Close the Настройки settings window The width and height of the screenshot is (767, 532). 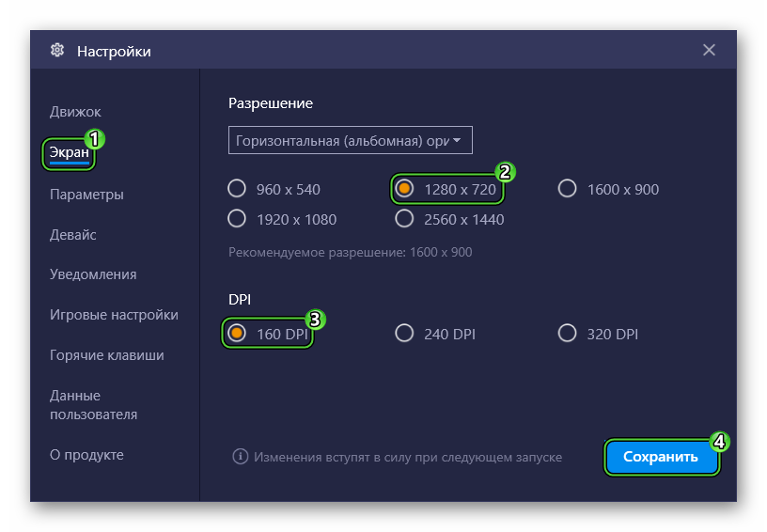pyautogui.click(x=709, y=51)
